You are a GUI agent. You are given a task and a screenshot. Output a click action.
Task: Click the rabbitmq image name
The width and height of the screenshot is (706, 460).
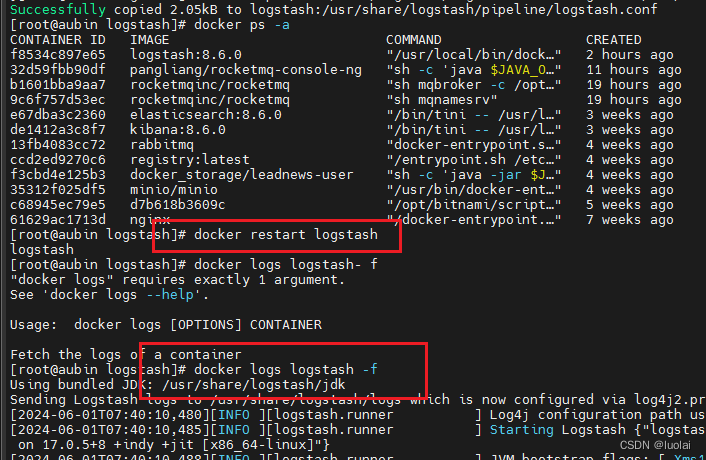(x=162, y=145)
